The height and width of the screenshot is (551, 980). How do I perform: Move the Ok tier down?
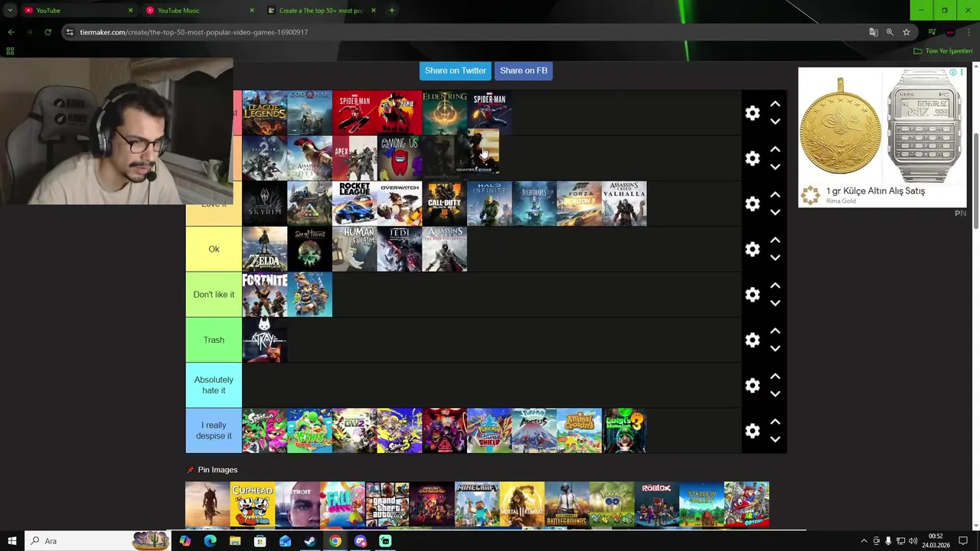tap(775, 258)
